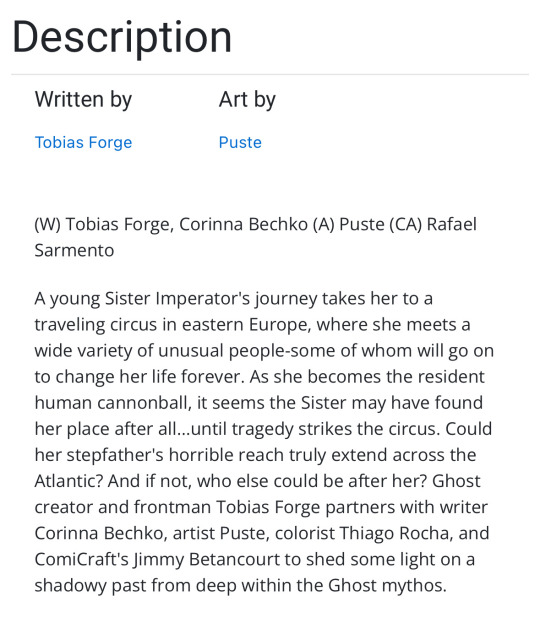The height and width of the screenshot is (623, 540).
Task: Click 'Rafael' in the credits line
Action: click(x=451, y=224)
